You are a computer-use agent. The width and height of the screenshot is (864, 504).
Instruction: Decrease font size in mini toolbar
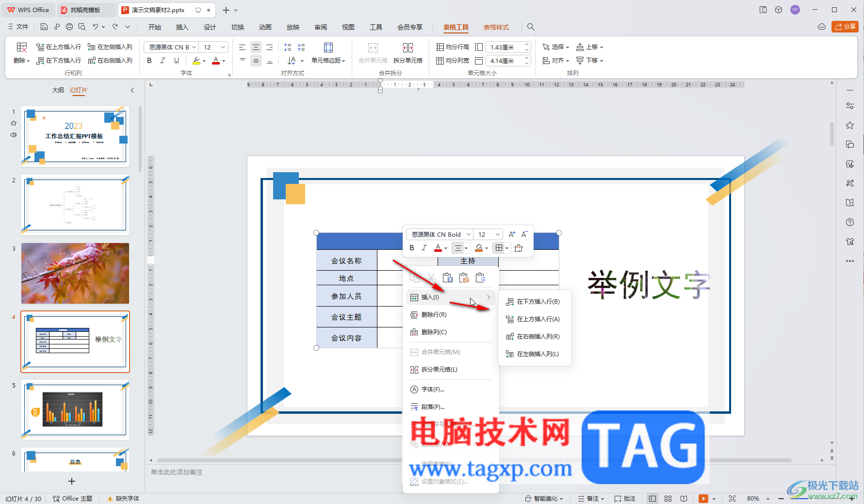[x=524, y=234]
